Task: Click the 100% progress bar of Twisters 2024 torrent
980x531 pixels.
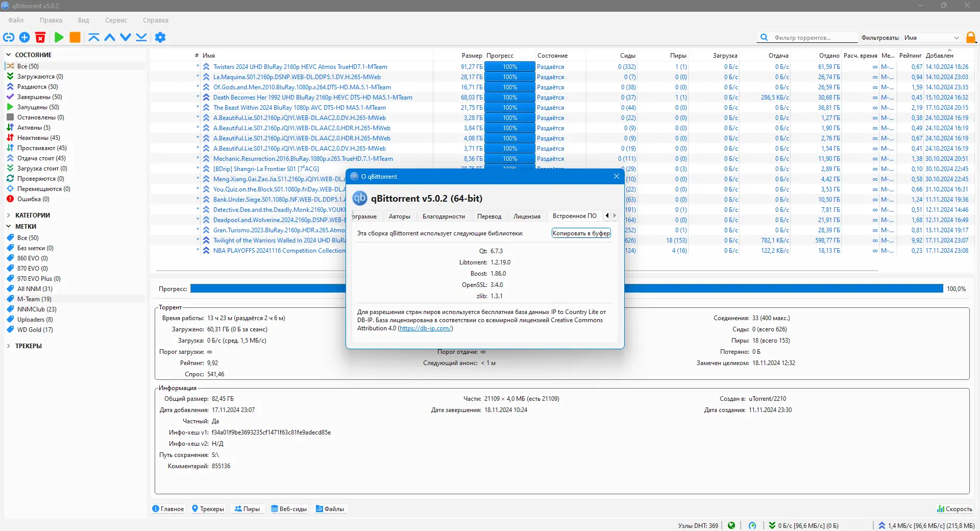Action: pyautogui.click(x=510, y=67)
